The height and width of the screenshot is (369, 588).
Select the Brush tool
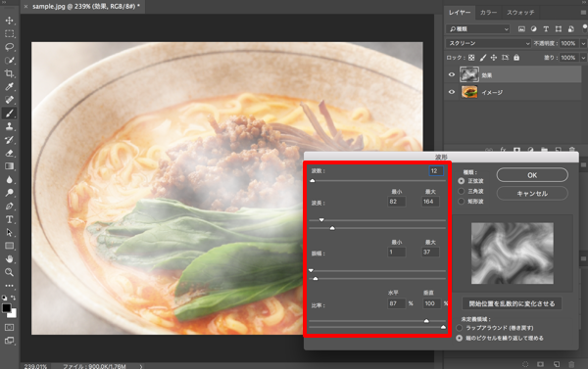pos(10,114)
